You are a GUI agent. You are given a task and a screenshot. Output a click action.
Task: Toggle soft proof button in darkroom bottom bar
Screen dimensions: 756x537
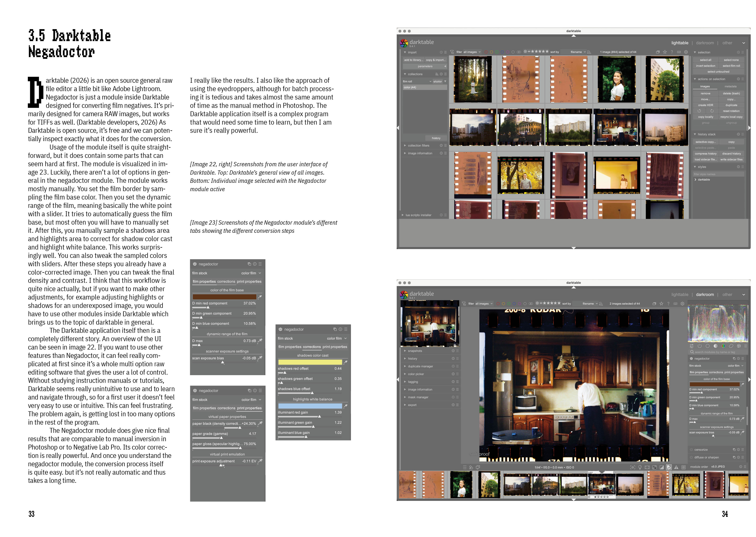click(669, 467)
